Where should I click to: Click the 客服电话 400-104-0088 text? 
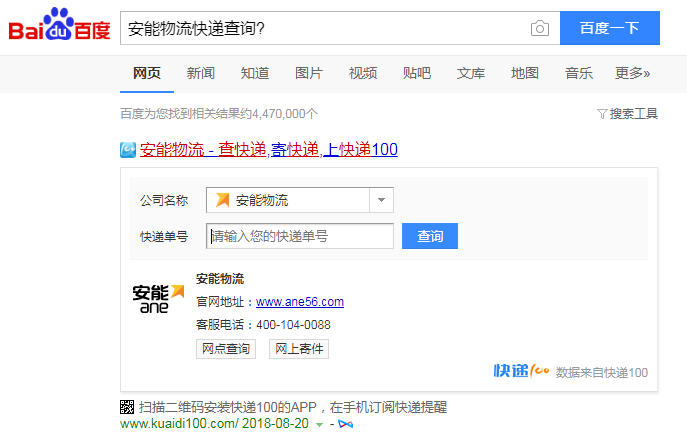coord(263,325)
